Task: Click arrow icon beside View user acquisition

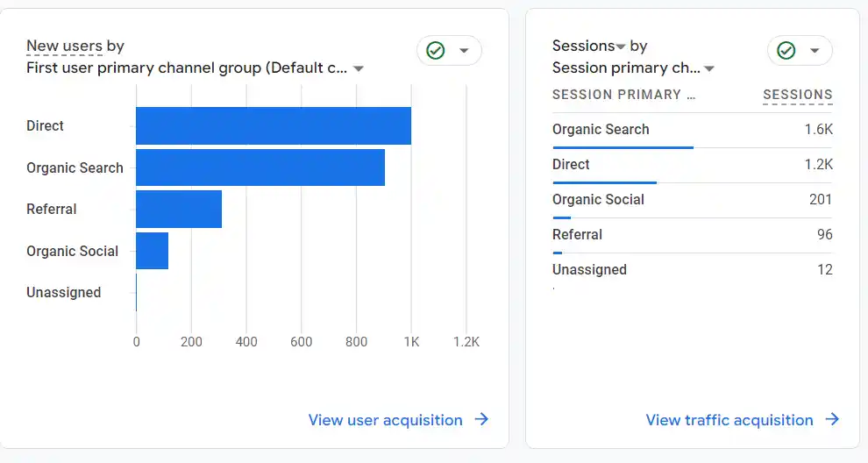Action: click(481, 420)
